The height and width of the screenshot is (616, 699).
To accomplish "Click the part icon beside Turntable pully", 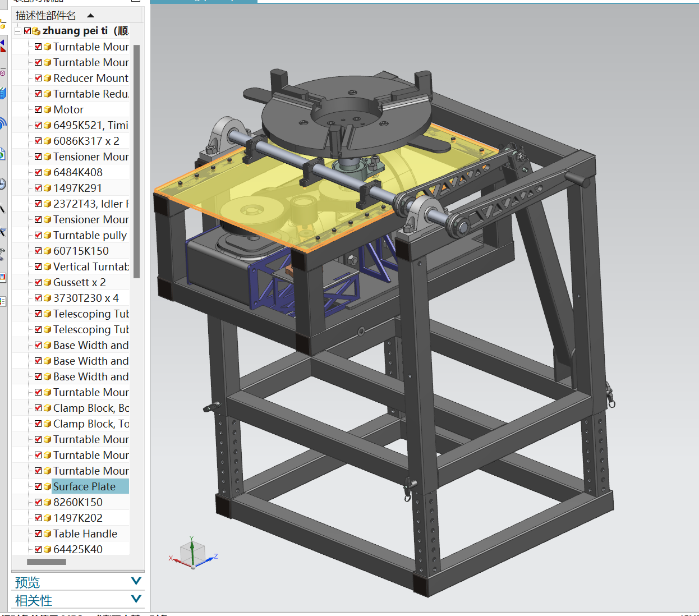I will pyautogui.click(x=47, y=235).
